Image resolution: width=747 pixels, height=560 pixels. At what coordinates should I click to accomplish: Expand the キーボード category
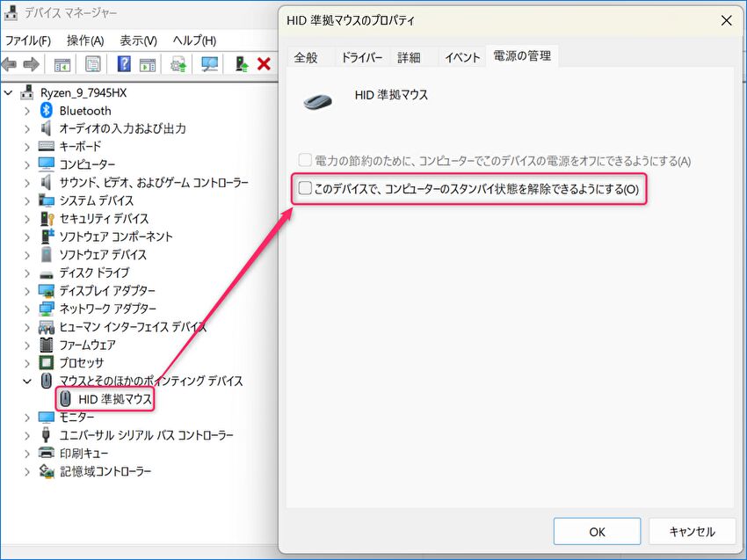tap(26, 147)
